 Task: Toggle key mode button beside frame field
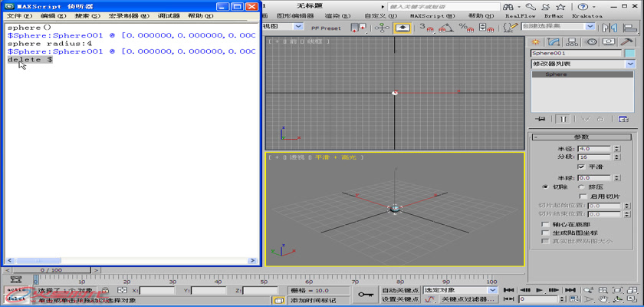[x=508, y=299]
